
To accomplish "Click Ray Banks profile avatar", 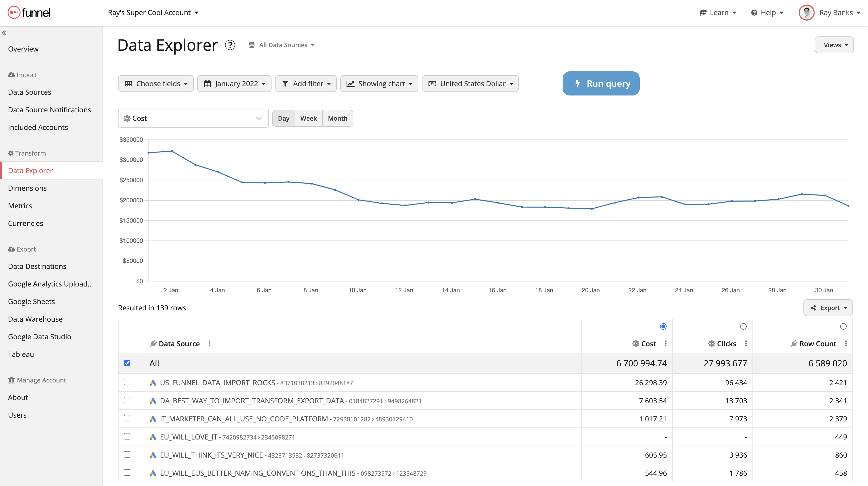I will (x=807, y=13).
